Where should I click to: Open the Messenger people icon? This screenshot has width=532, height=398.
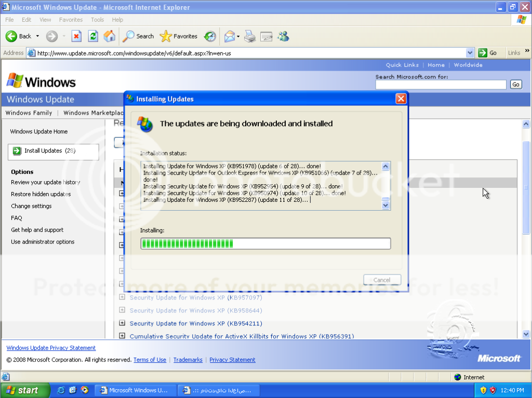pos(283,36)
